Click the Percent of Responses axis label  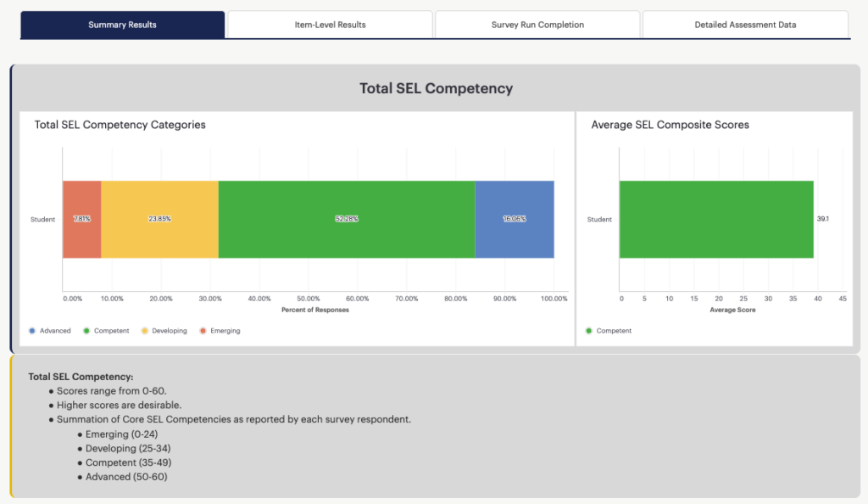[315, 310]
